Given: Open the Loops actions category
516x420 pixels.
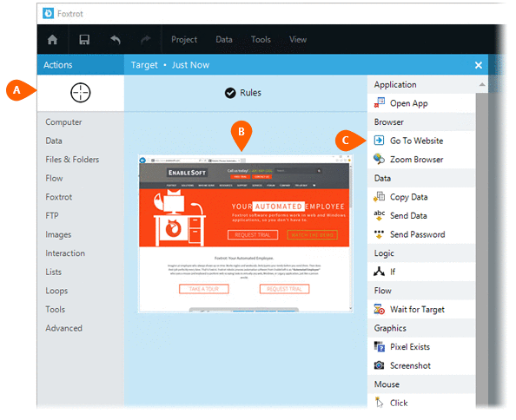Looking at the screenshot, I should click(56, 291).
